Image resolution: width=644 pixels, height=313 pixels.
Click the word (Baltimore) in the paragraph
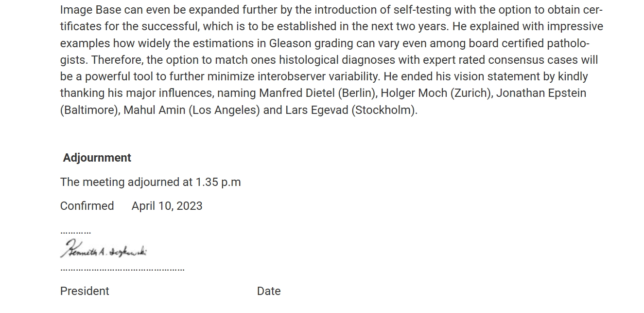tap(90, 110)
